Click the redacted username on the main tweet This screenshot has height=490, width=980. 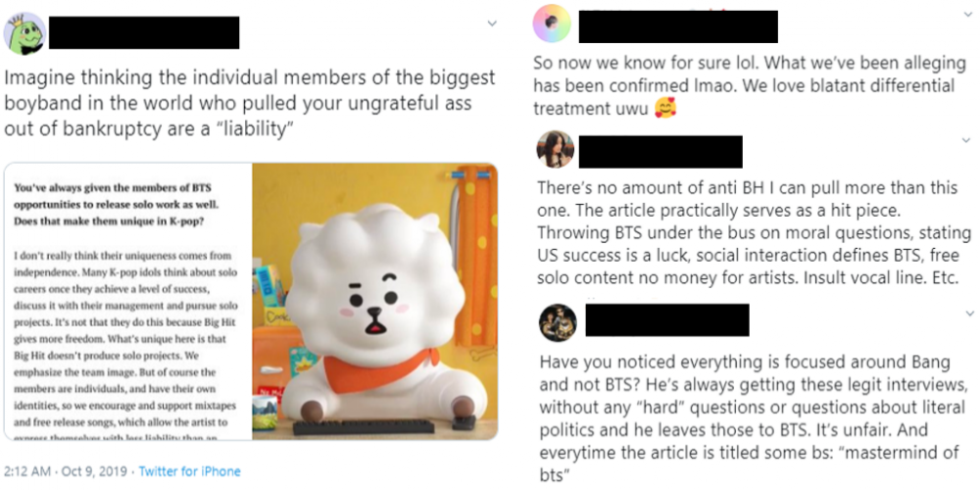(144, 32)
